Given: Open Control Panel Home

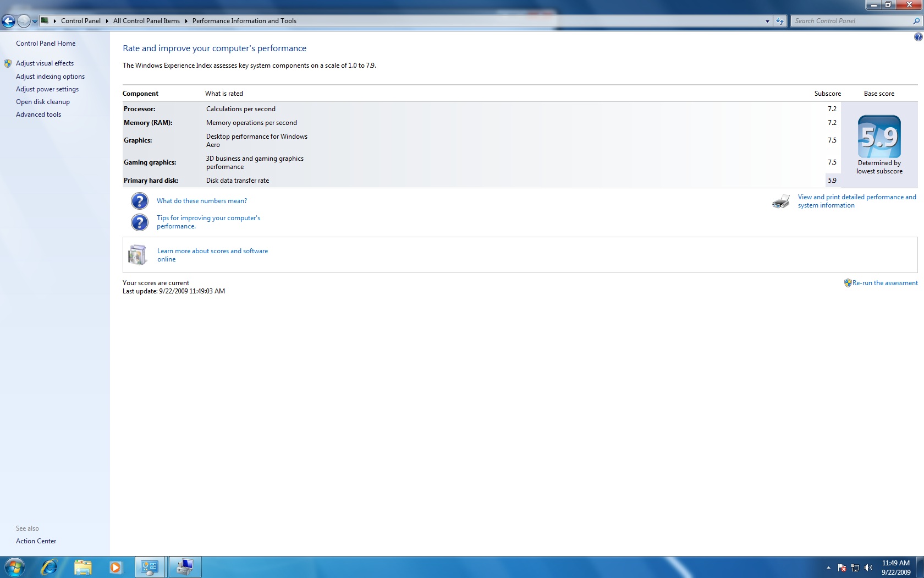Looking at the screenshot, I should click(46, 43).
